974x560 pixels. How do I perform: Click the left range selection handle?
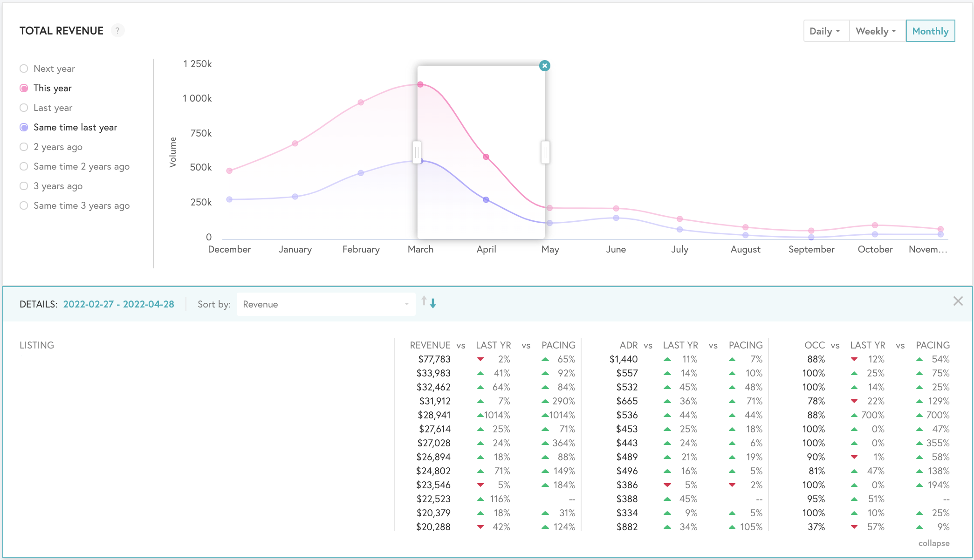tap(417, 152)
